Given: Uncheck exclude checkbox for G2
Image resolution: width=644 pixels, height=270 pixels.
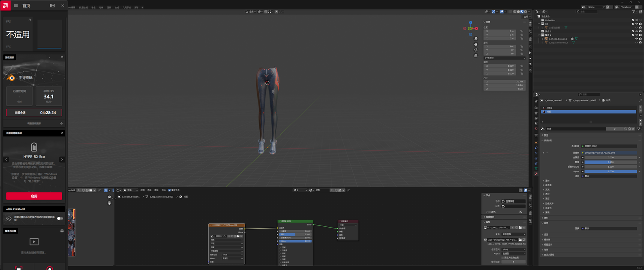Looking at the screenshot, I should pos(633,24).
